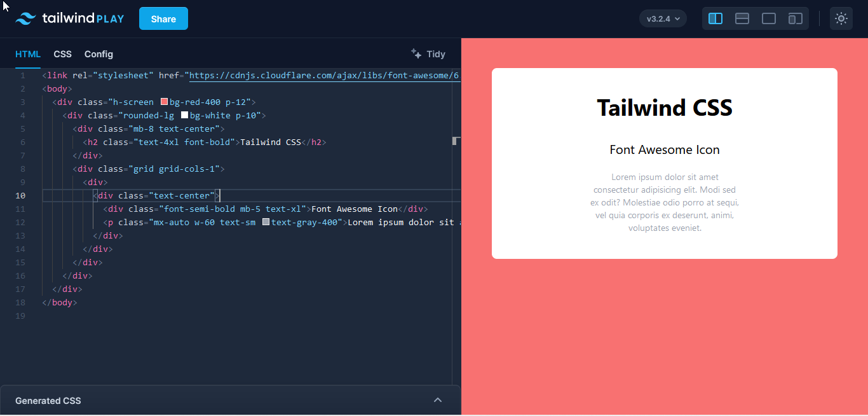Image resolution: width=868 pixels, height=416 pixels.
Task: Toggle light/dark theme sun icon
Action: point(841,18)
